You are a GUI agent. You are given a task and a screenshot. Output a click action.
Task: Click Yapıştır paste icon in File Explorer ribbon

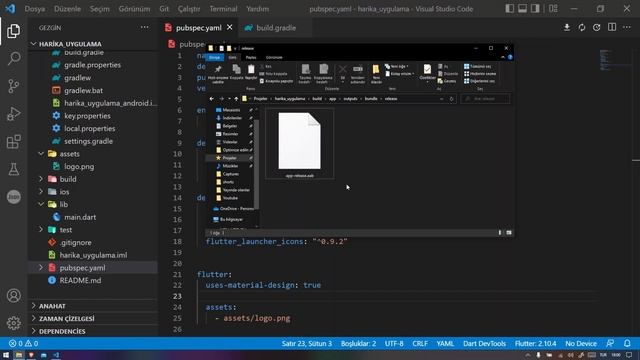[x=251, y=72]
